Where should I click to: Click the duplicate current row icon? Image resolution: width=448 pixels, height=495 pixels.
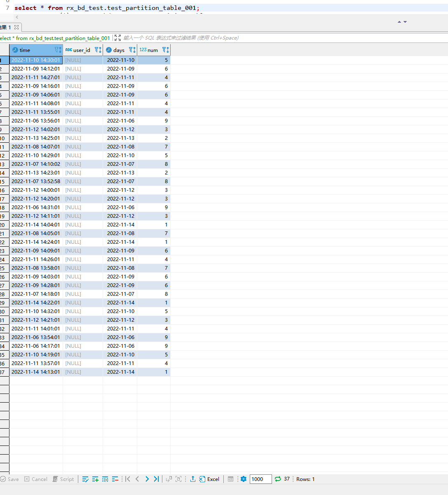coord(105,479)
